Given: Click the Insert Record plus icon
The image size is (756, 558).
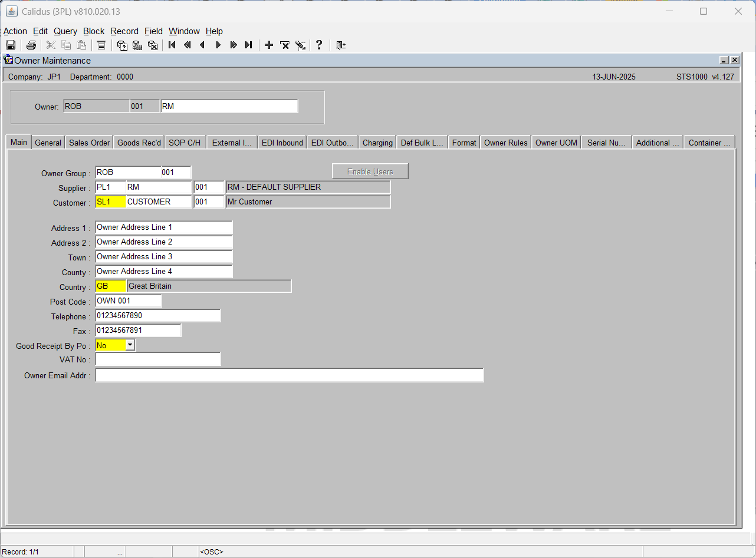Looking at the screenshot, I should tap(269, 45).
